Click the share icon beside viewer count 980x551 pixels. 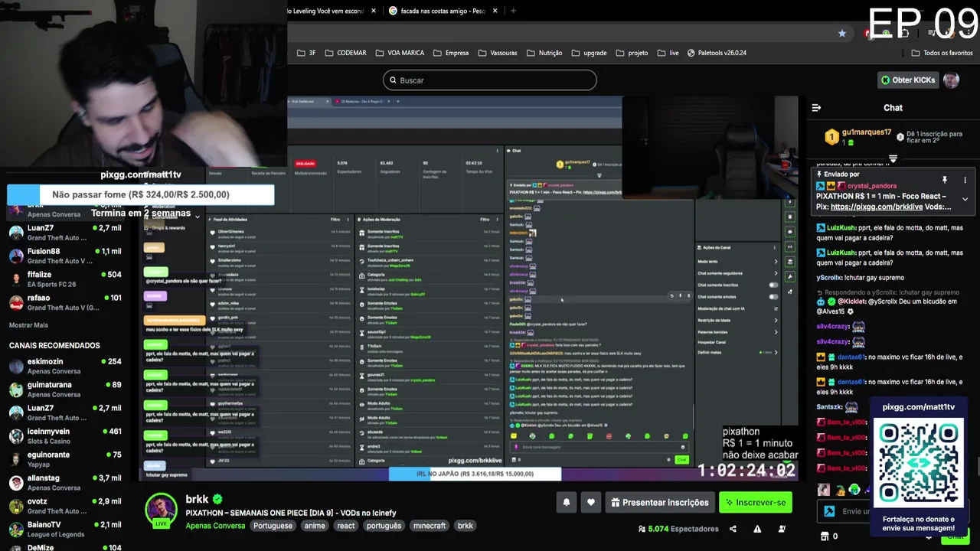733,529
